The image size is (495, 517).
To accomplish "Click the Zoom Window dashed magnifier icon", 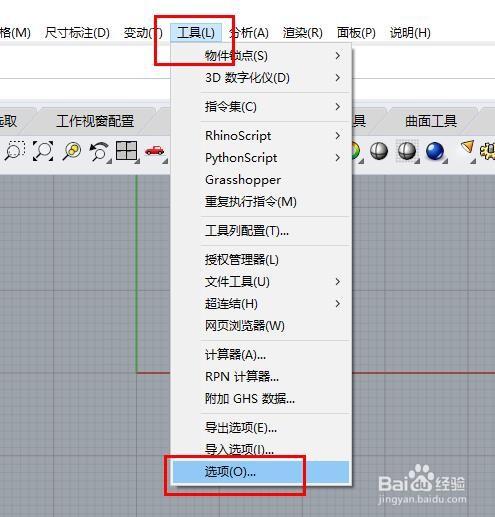I will click(15, 151).
